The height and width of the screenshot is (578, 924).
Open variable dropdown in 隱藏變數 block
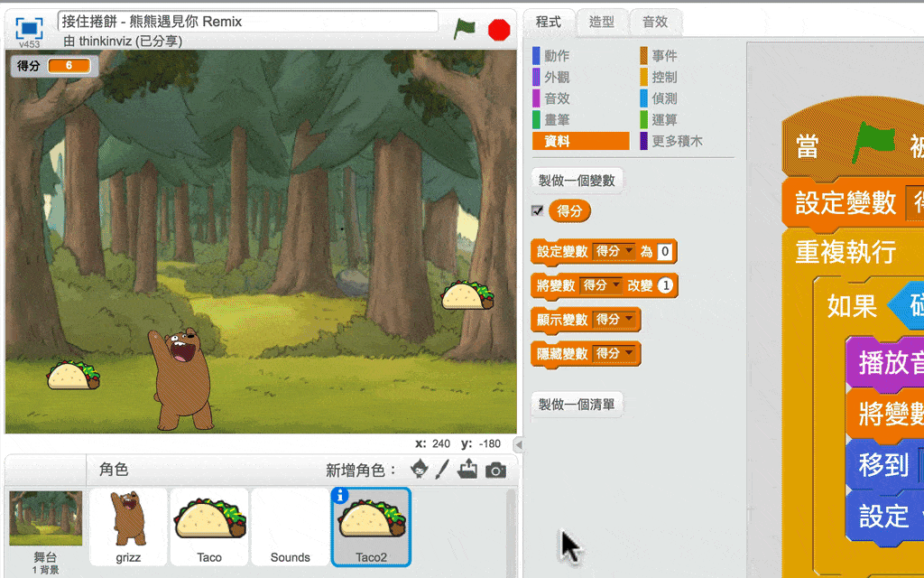coord(614,354)
